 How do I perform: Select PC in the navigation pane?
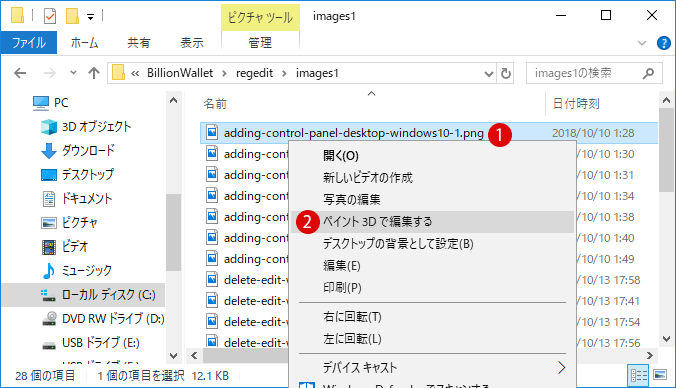50,103
